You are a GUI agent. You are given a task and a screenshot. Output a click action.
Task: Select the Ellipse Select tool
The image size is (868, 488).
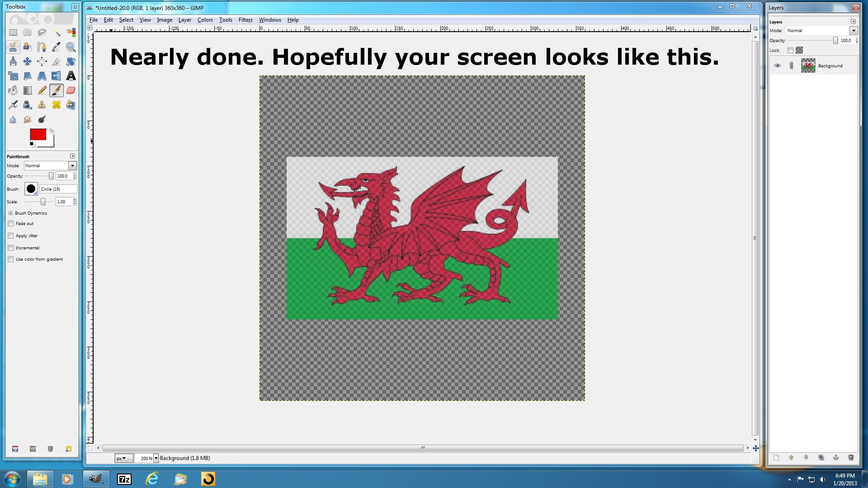point(28,33)
